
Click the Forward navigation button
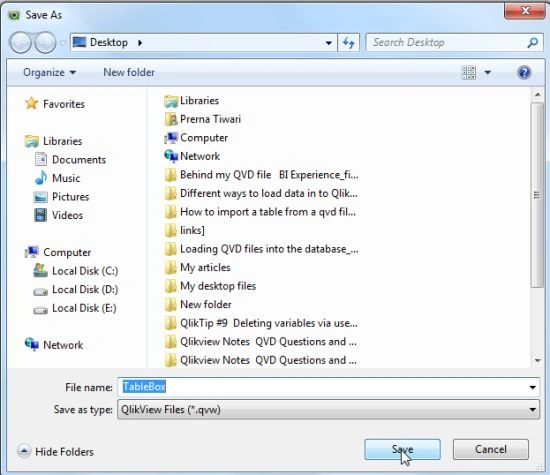click(x=45, y=42)
